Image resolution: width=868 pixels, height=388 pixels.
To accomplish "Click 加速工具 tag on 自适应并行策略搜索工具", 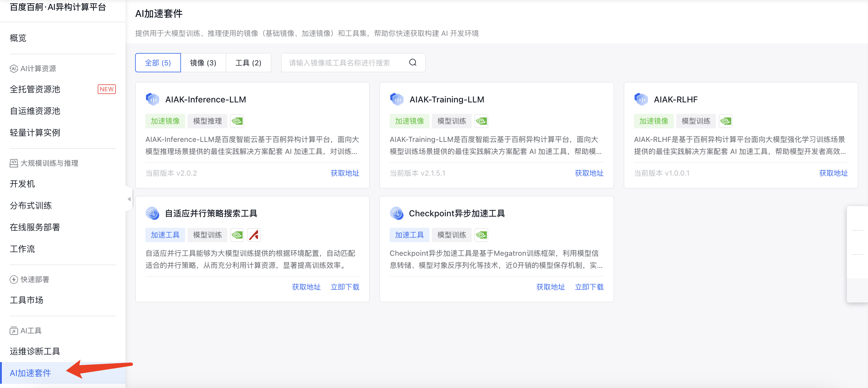I will click(x=165, y=235).
